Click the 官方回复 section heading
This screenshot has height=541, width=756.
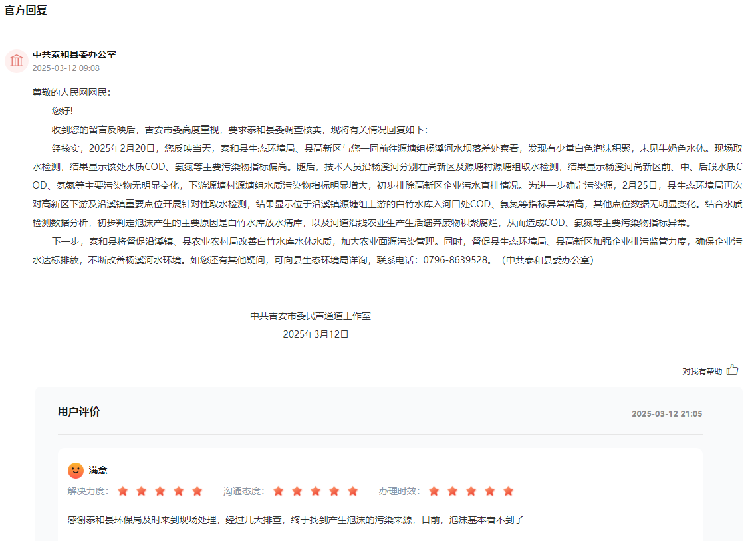click(26, 11)
